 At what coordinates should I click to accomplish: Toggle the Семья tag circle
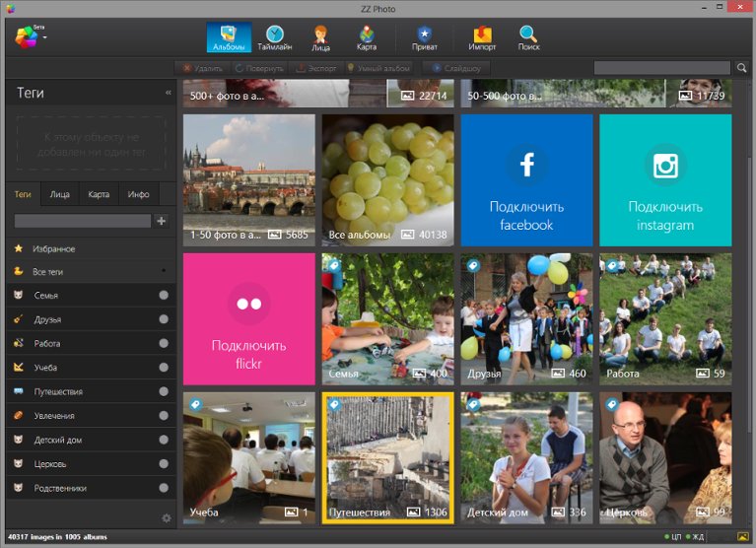(x=164, y=296)
